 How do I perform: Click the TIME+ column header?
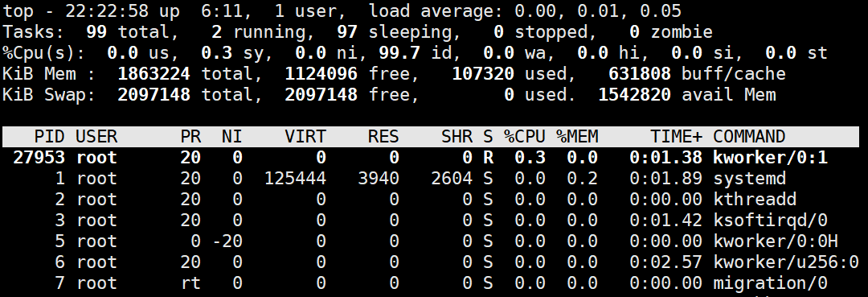tap(676, 136)
